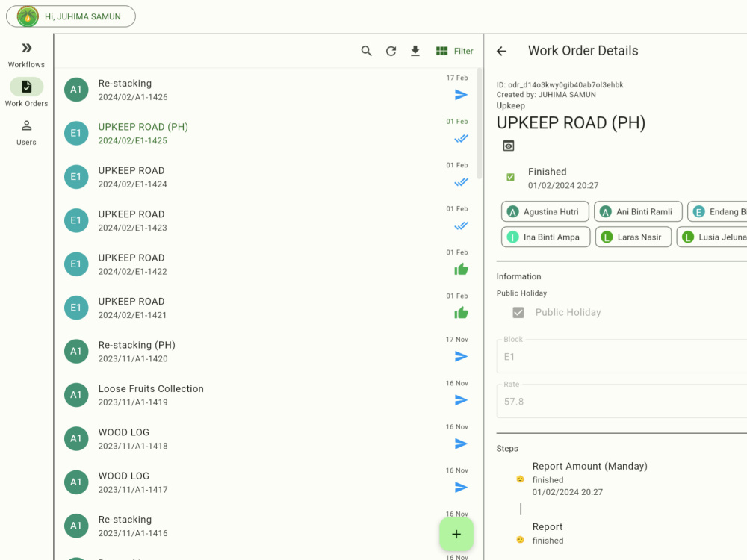Click A1 avatar of Loose Fruits Collection
Image resolution: width=747 pixels, height=560 pixels.
click(x=76, y=395)
